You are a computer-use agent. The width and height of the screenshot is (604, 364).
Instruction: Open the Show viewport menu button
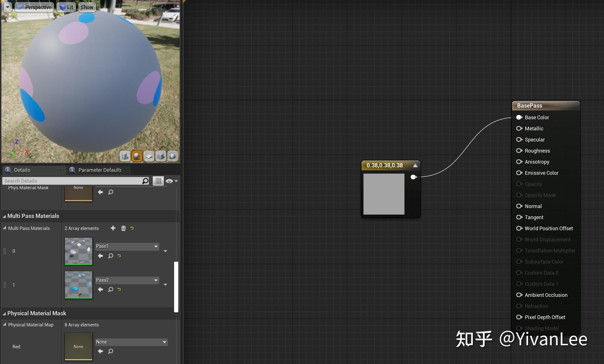pyautogui.click(x=87, y=7)
